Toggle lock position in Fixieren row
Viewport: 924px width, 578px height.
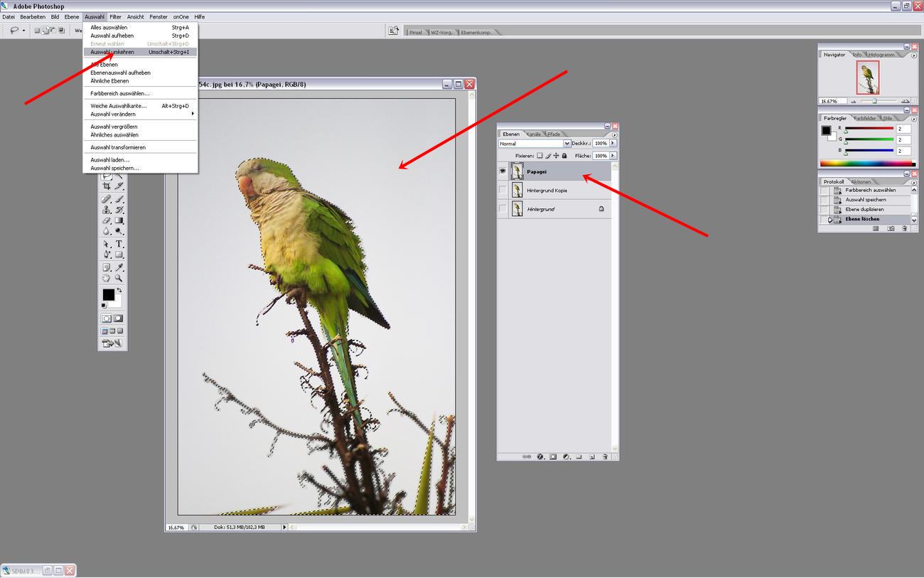click(556, 156)
